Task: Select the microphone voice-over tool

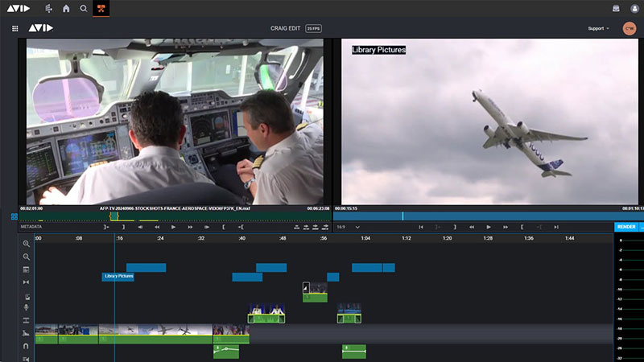Action: [x=27, y=307]
